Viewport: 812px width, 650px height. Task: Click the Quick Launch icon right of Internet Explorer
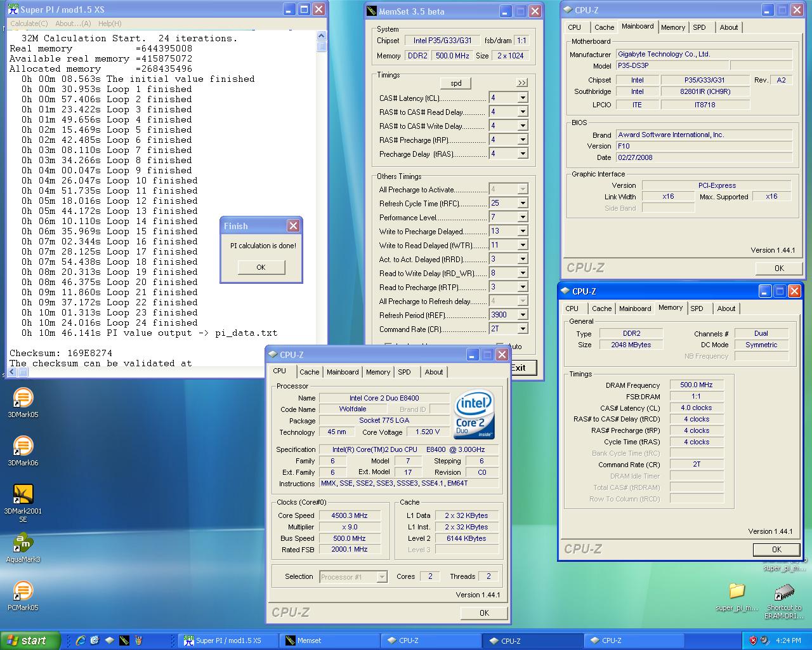pyautogui.click(x=95, y=640)
